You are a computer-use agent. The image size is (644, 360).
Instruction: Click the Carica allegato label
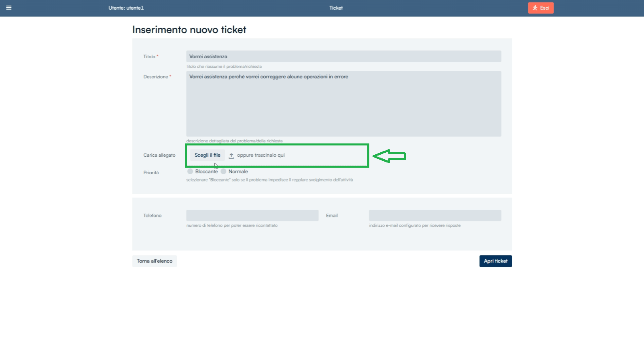tap(159, 155)
